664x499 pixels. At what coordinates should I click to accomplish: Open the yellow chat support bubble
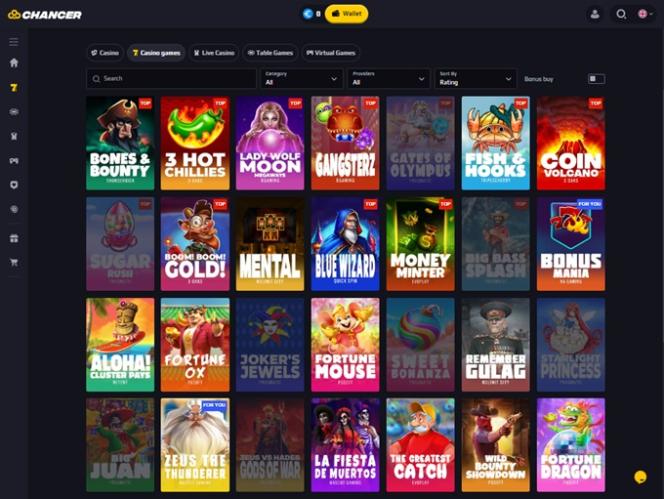point(640,477)
